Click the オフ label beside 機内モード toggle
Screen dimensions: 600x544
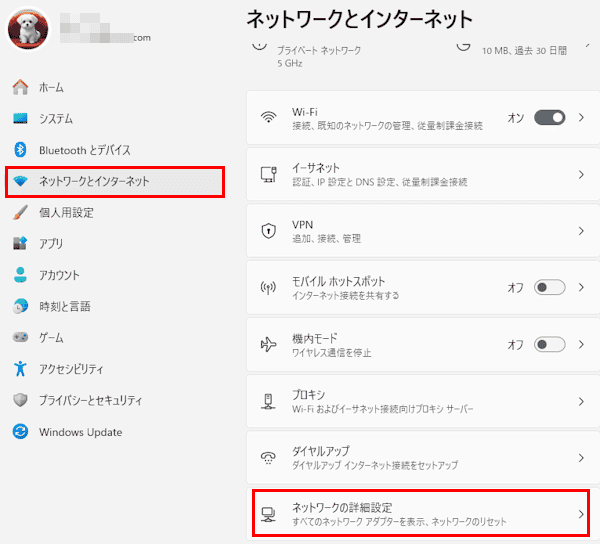click(515, 345)
